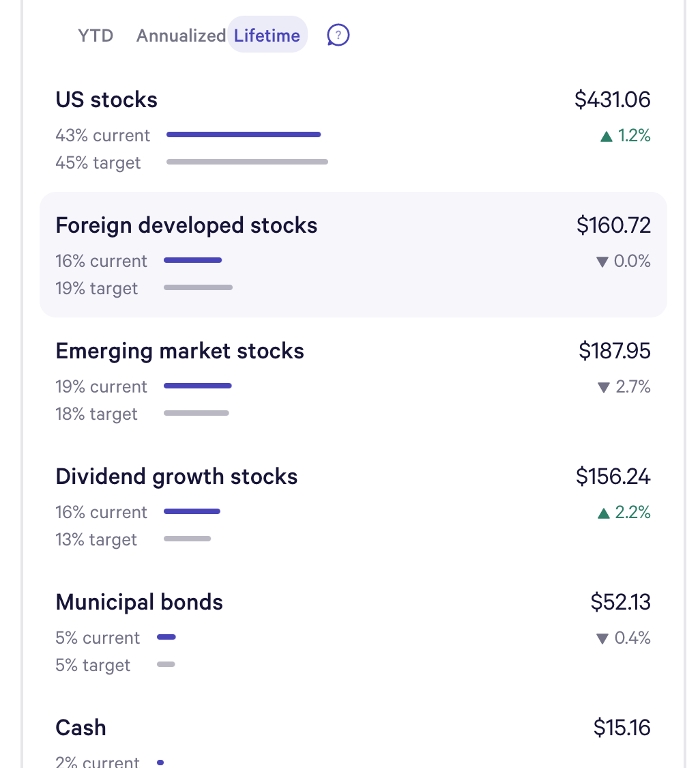
Task: Click the US stocks 45% target bar
Action: coord(247,162)
